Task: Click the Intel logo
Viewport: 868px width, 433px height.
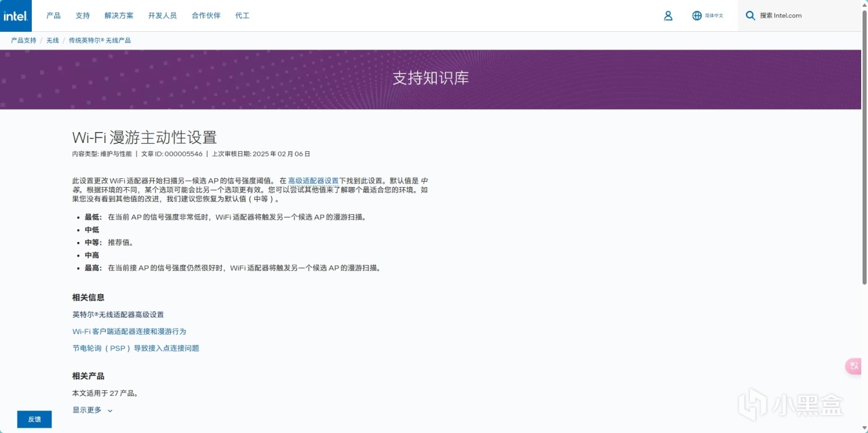Action: 15,16
